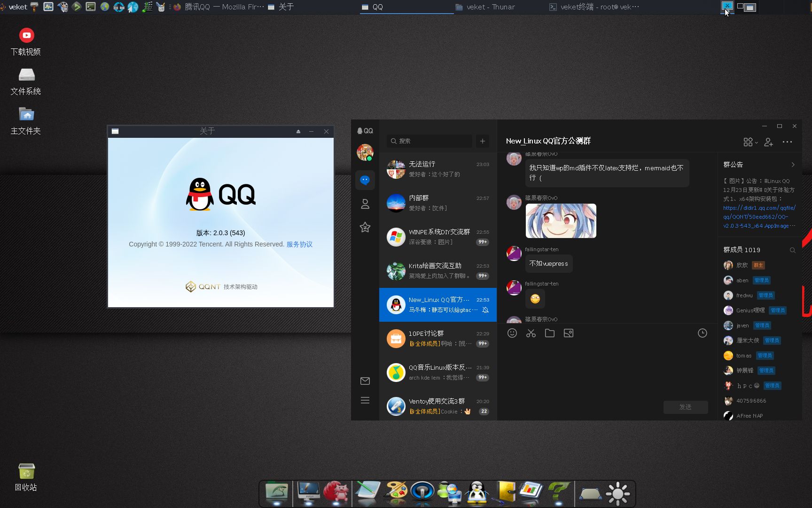The height and width of the screenshot is (508, 812).
Task: Click the 服务协议 link in About window
Action: [x=299, y=244]
